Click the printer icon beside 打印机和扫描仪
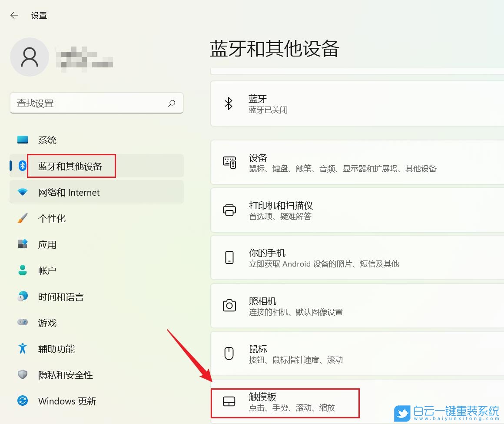Screen dimensions: 504x424 click(229, 210)
